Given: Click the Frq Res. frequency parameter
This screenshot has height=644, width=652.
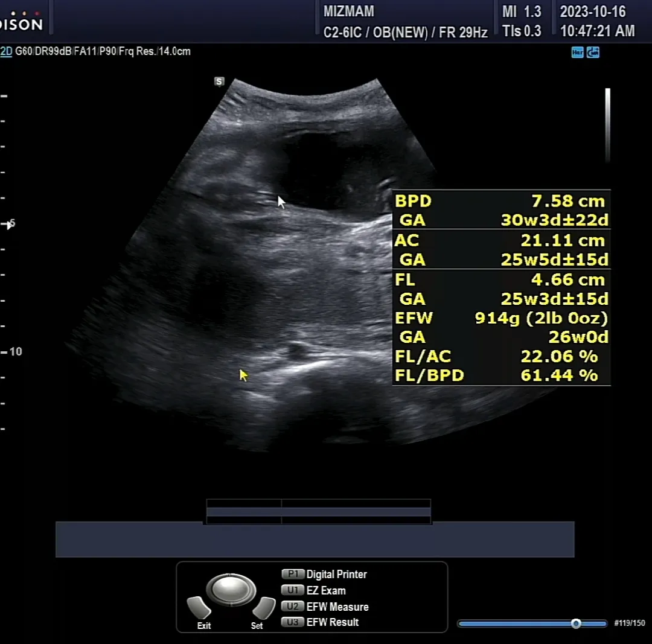Looking at the screenshot, I should point(137,51).
